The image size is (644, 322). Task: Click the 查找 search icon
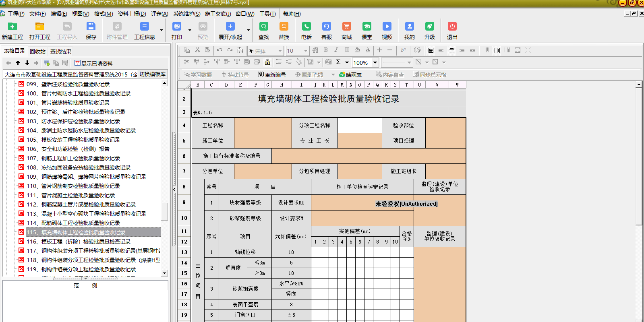click(263, 27)
